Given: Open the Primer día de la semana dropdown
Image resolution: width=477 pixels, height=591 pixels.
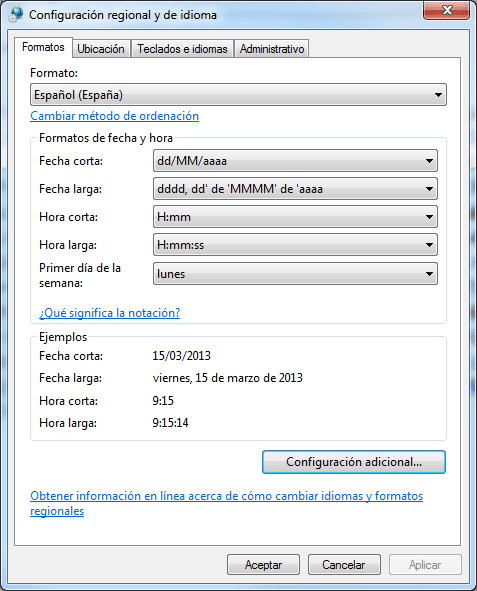Looking at the screenshot, I should point(295,274).
